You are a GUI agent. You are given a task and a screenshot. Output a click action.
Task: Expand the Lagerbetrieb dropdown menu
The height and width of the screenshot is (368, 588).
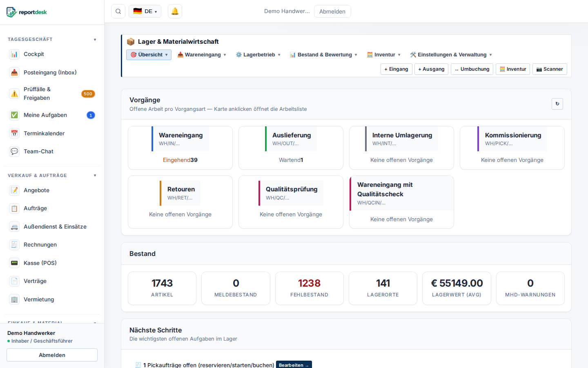click(x=258, y=55)
